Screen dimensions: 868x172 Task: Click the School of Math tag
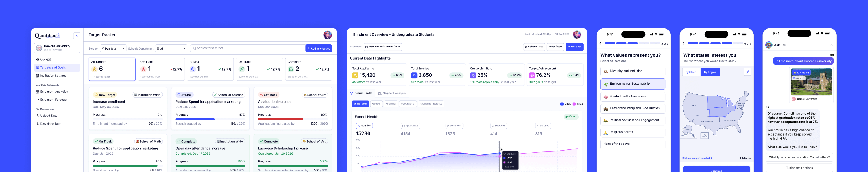click(x=148, y=142)
